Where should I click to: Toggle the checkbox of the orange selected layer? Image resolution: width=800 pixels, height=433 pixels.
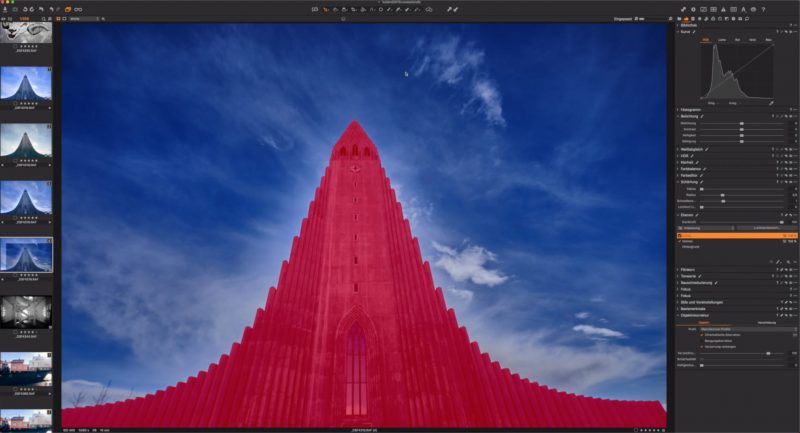680,236
